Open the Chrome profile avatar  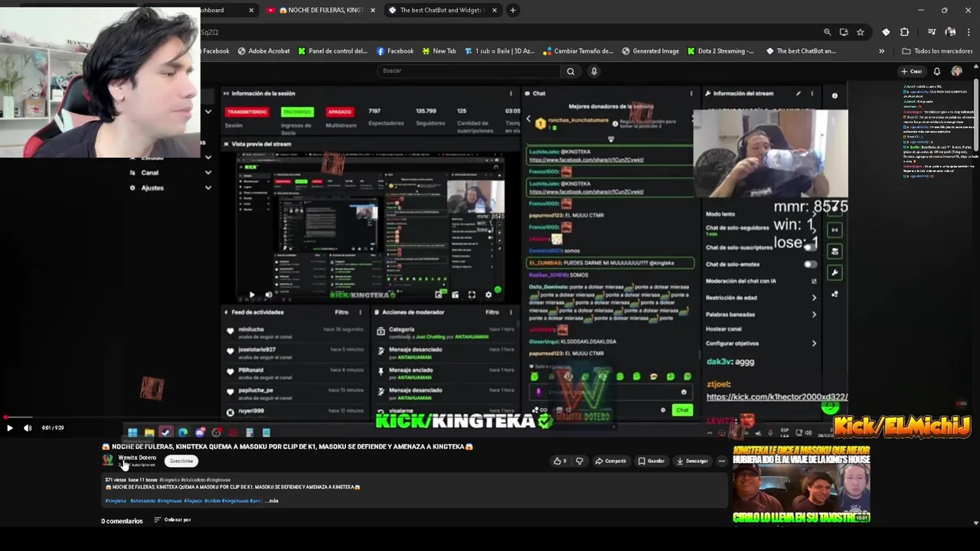coord(950,32)
